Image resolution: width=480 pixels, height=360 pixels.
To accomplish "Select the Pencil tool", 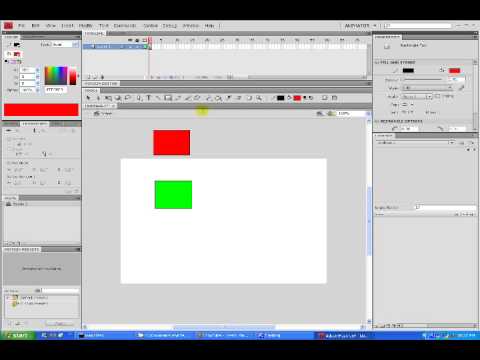I will coord(178,98).
